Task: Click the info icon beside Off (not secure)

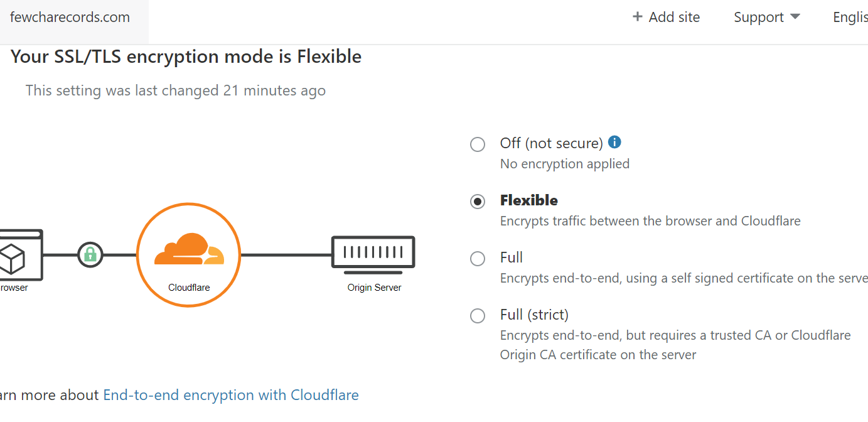Action: (x=615, y=143)
